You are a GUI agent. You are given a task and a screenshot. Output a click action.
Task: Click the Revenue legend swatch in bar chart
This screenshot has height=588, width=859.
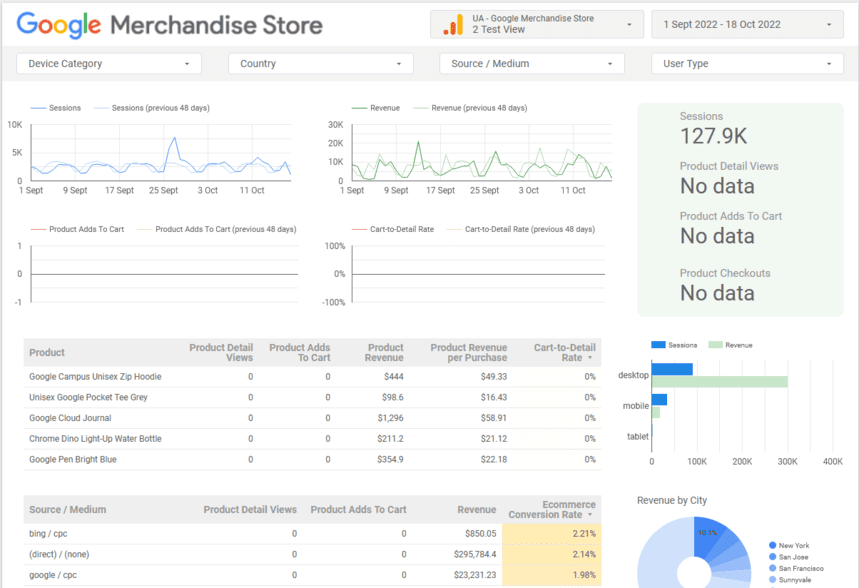pos(714,345)
